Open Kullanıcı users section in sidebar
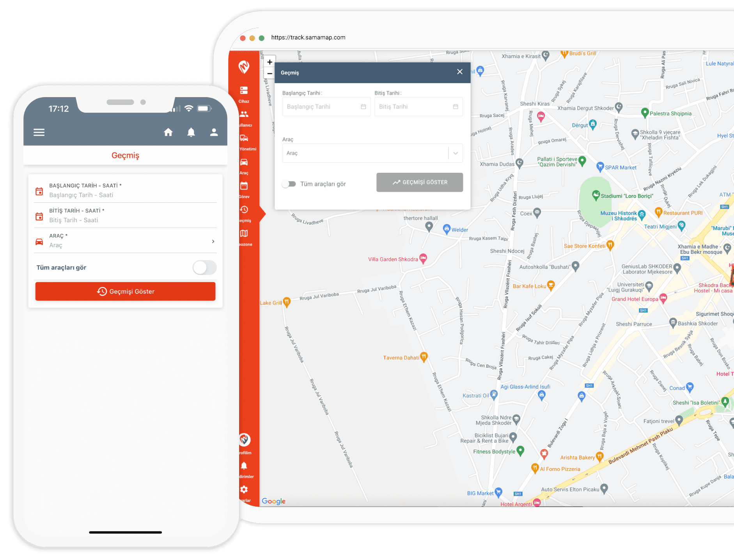 [x=245, y=118]
